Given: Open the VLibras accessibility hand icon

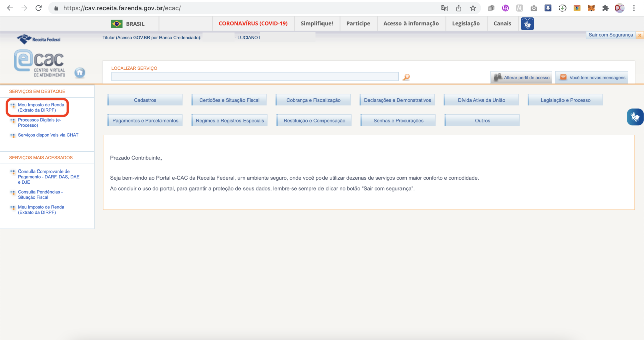Looking at the screenshot, I should [x=635, y=117].
